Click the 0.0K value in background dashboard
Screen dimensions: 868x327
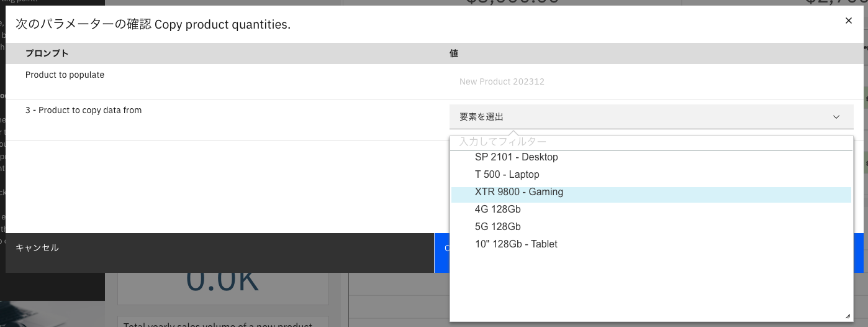coord(222,282)
